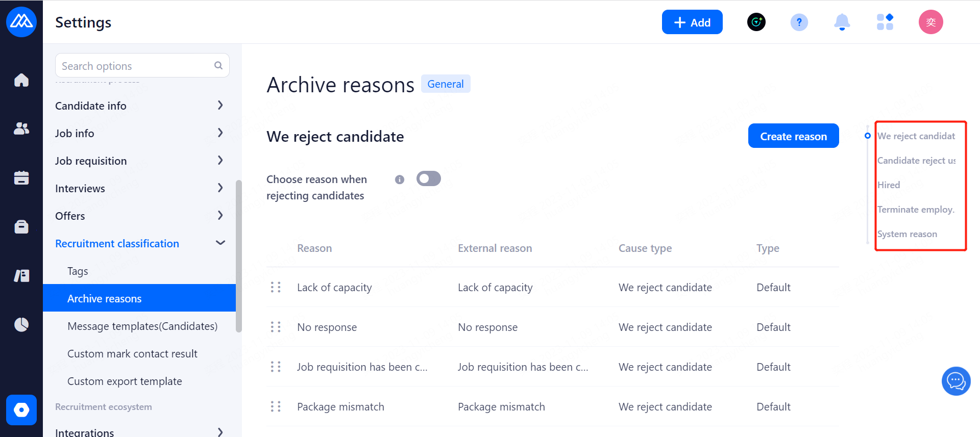The height and width of the screenshot is (437, 980).
Task: Click drag handle for Lack of capacity row
Action: [276, 288]
